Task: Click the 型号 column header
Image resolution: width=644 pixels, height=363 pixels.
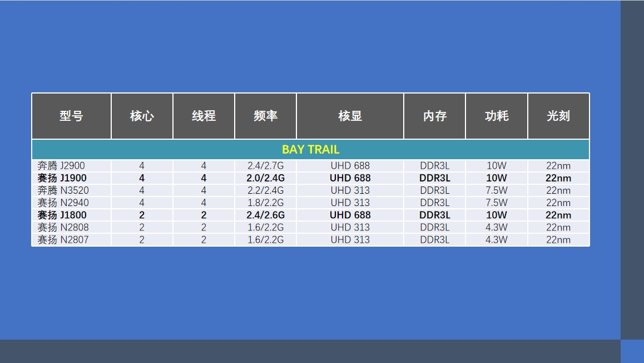Action: (72, 116)
